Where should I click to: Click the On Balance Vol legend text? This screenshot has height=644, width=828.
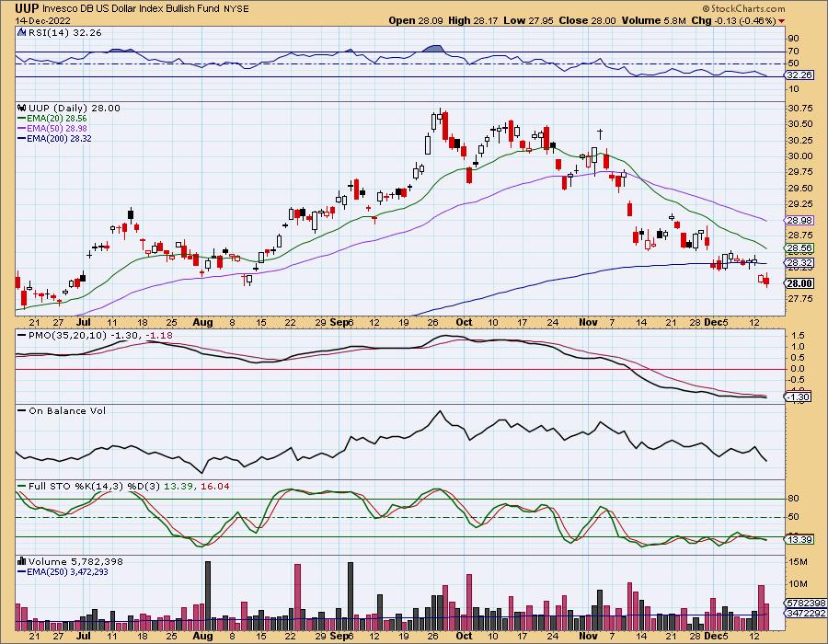[x=67, y=410]
